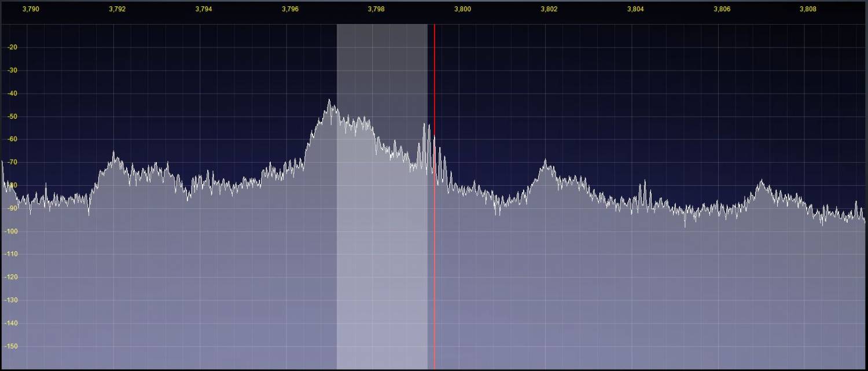Click the left edge of the filter passband

pyautogui.click(x=337, y=197)
